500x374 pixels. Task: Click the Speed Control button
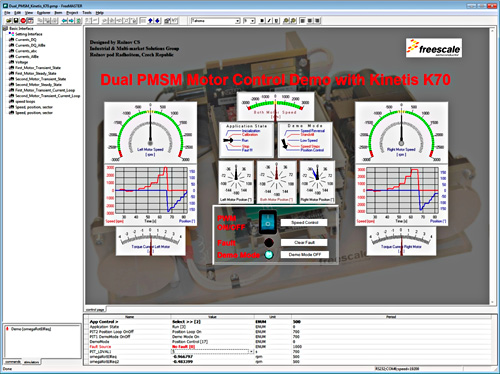coord(304,223)
